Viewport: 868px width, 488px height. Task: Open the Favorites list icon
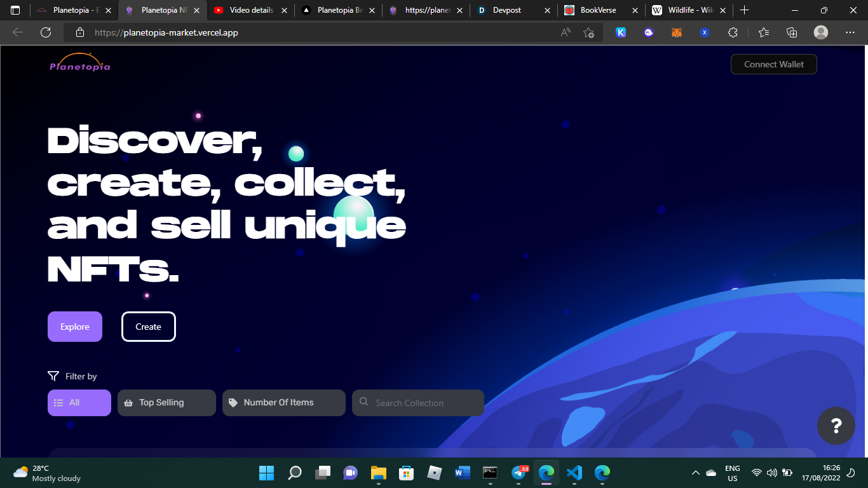tap(764, 32)
